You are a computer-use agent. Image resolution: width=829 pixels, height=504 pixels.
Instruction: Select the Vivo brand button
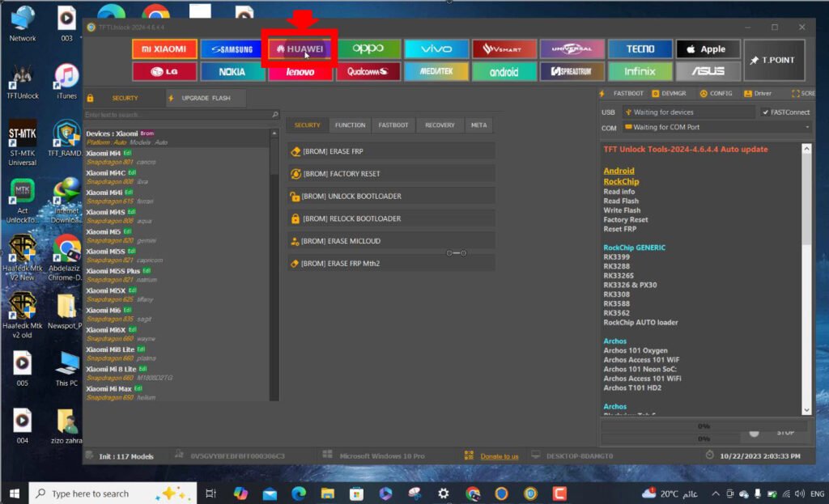(x=436, y=49)
